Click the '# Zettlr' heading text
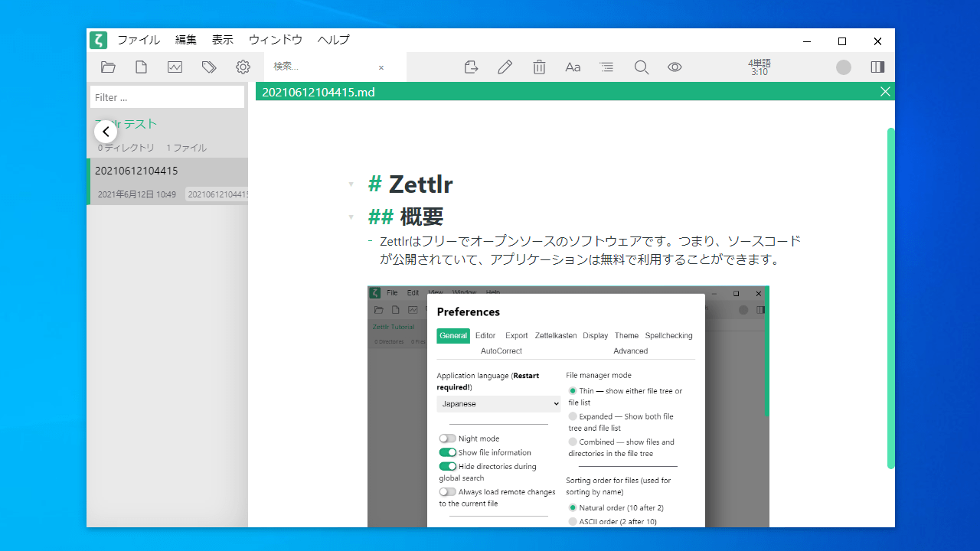 [410, 184]
